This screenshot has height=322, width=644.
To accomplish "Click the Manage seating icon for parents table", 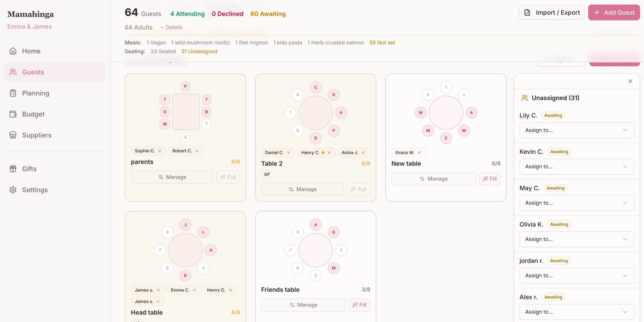I will (x=161, y=177).
